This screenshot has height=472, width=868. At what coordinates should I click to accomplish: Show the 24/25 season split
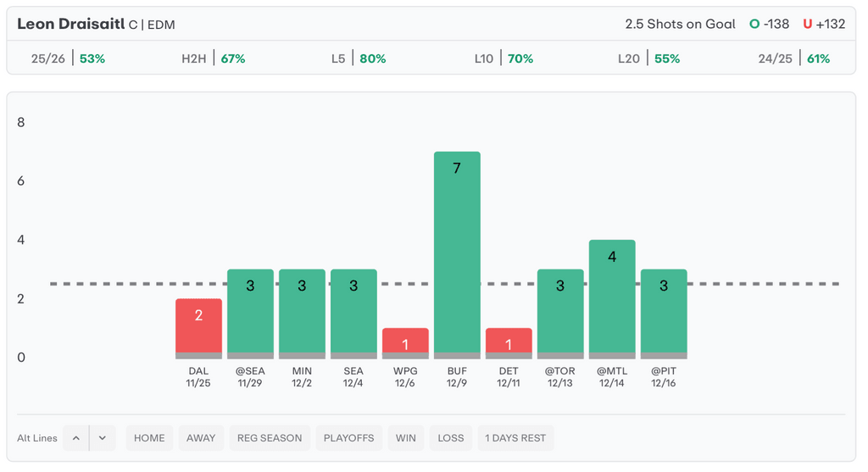(x=794, y=58)
